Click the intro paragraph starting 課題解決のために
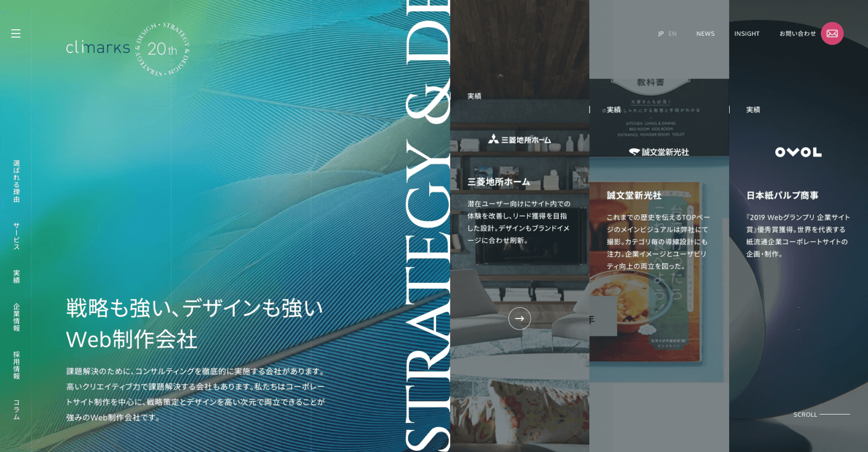 point(195,394)
